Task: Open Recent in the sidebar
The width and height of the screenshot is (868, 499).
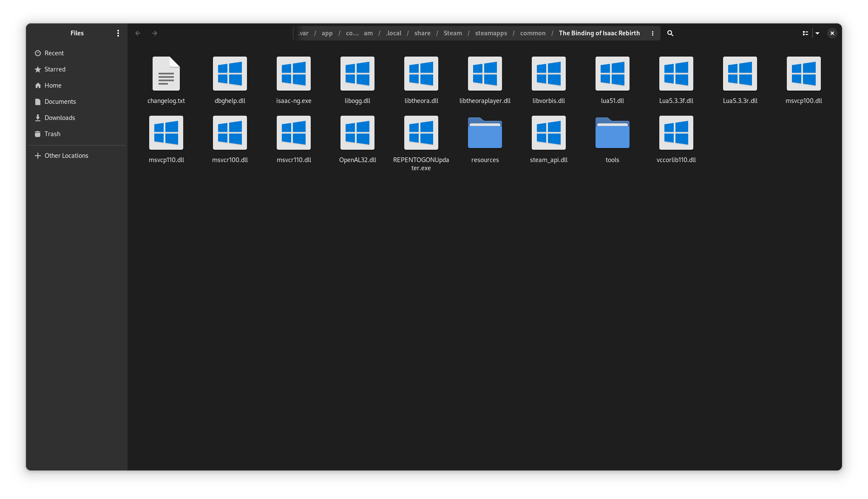Action: (x=77, y=53)
